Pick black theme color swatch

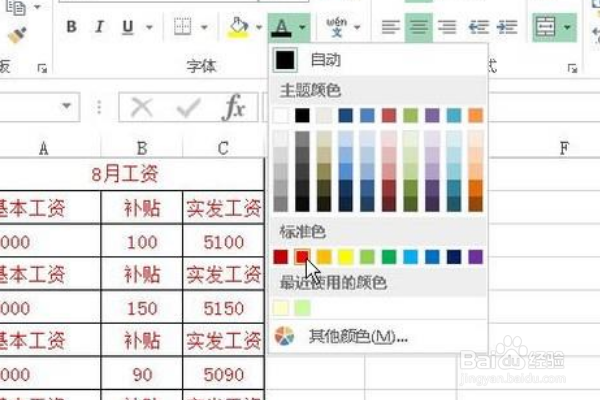click(302, 116)
